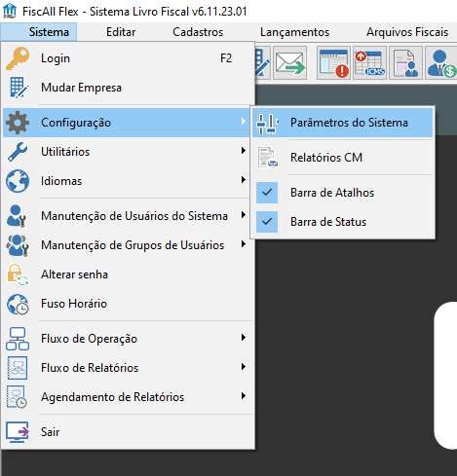
Task: Click the FiscAll Flex app icon in title bar
Action: point(9,11)
